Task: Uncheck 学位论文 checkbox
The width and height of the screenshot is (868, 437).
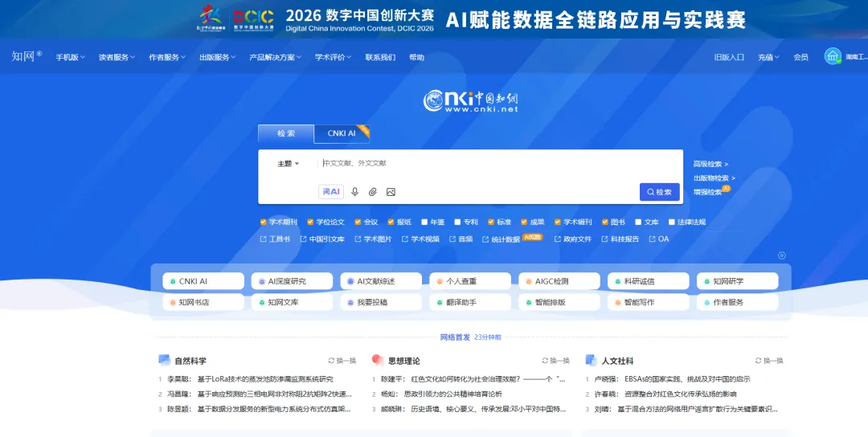Action: click(x=310, y=222)
